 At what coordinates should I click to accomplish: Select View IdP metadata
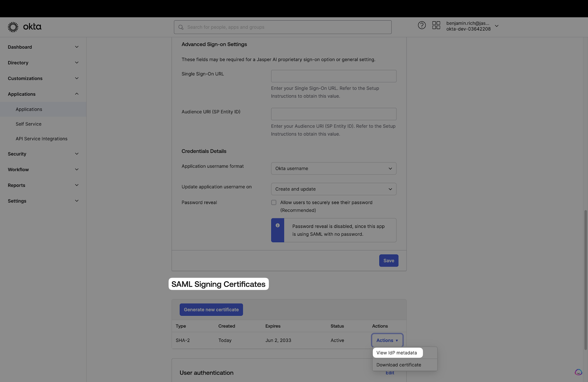[x=397, y=353]
